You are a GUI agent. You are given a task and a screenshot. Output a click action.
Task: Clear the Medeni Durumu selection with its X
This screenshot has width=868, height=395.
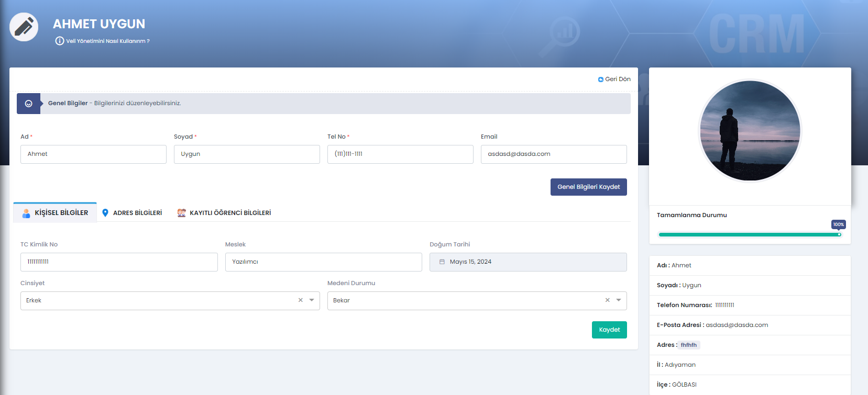pos(608,300)
